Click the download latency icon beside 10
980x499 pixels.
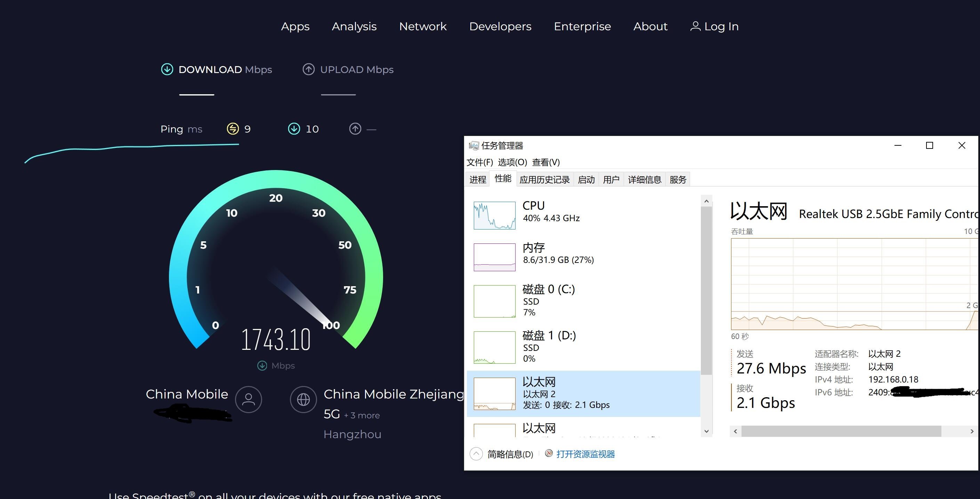click(x=294, y=129)
